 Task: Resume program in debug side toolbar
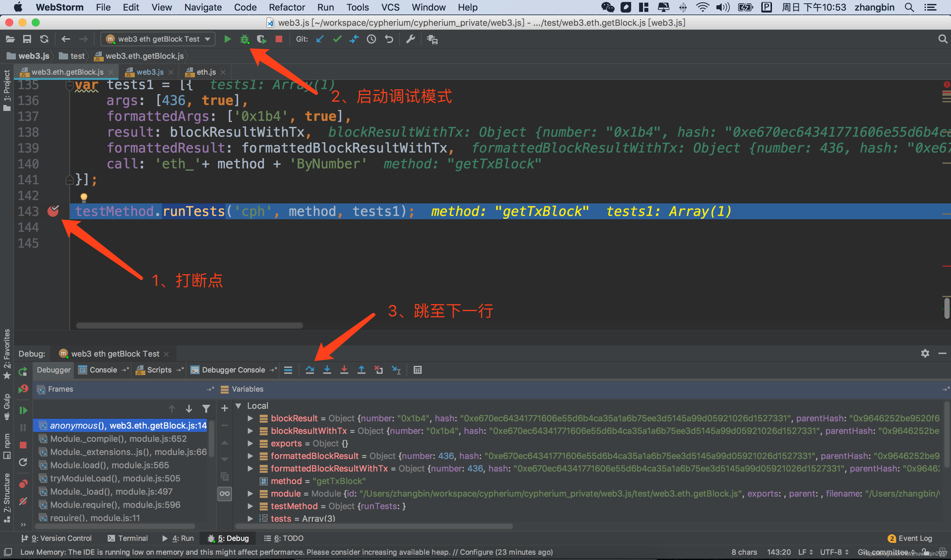pyautogui.click(x=23, y=410)
